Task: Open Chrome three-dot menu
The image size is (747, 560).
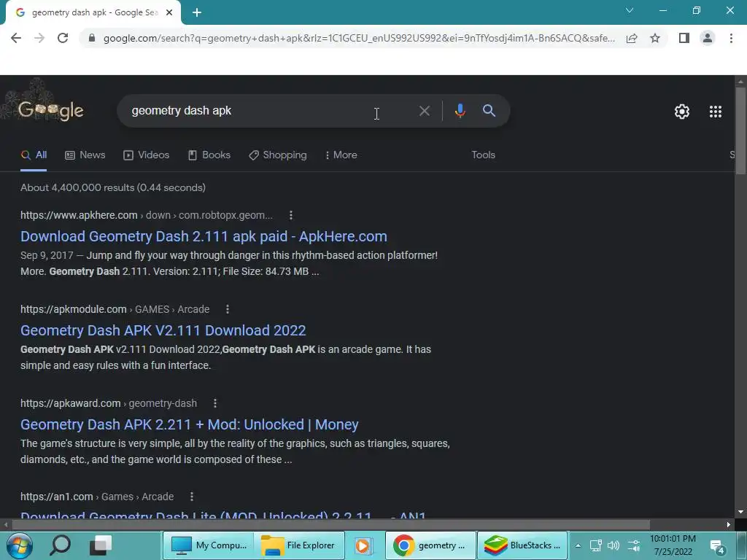Action: click(x=731, y=38)
